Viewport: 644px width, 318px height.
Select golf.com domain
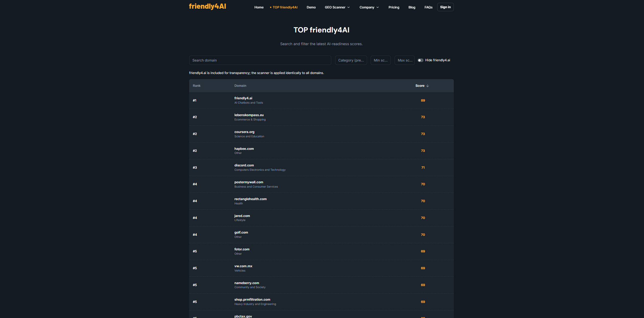pyautogui.click(x=241, y=233)
